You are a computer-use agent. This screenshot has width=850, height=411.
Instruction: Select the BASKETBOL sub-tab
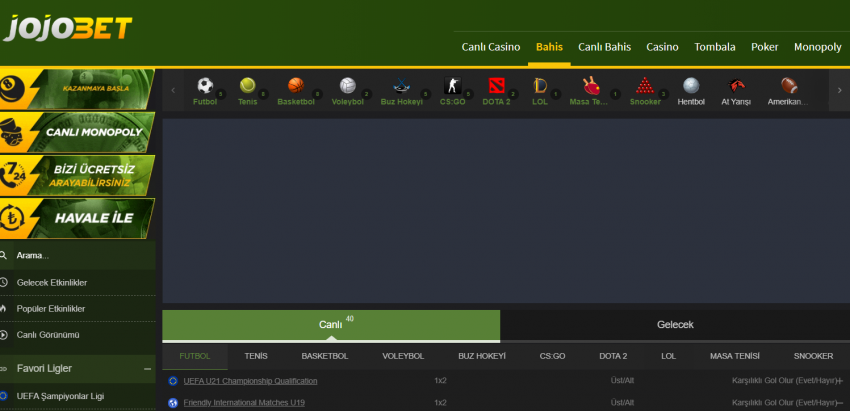click(325, 356)
